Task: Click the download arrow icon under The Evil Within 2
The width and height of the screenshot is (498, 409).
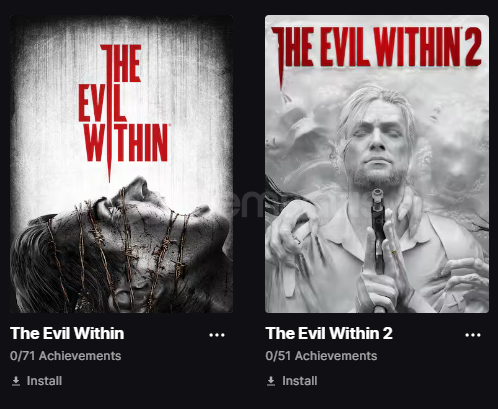Action: click(271, 381)
